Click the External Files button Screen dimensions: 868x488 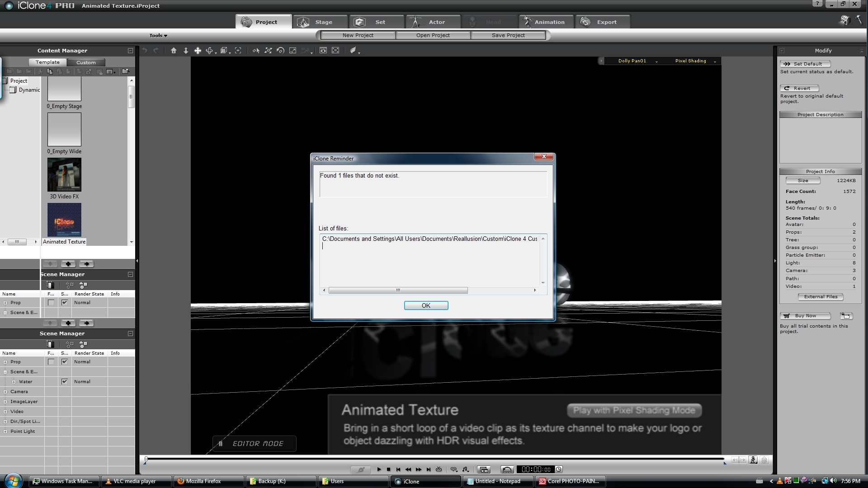[821, 297]
